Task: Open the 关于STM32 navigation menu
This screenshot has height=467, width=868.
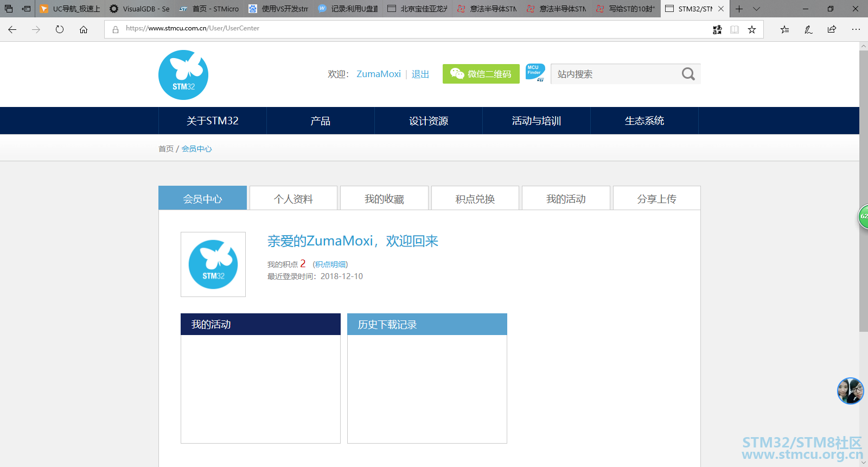Action: point(213,121)
